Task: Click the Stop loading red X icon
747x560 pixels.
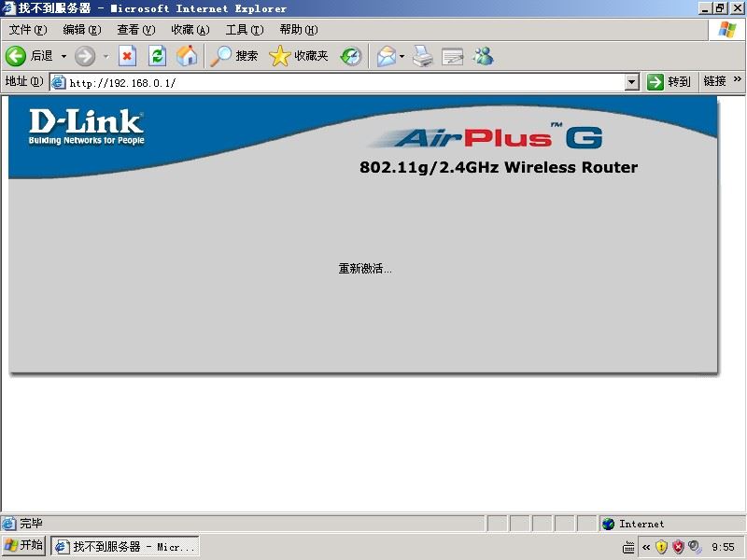Action: point(127,56)
